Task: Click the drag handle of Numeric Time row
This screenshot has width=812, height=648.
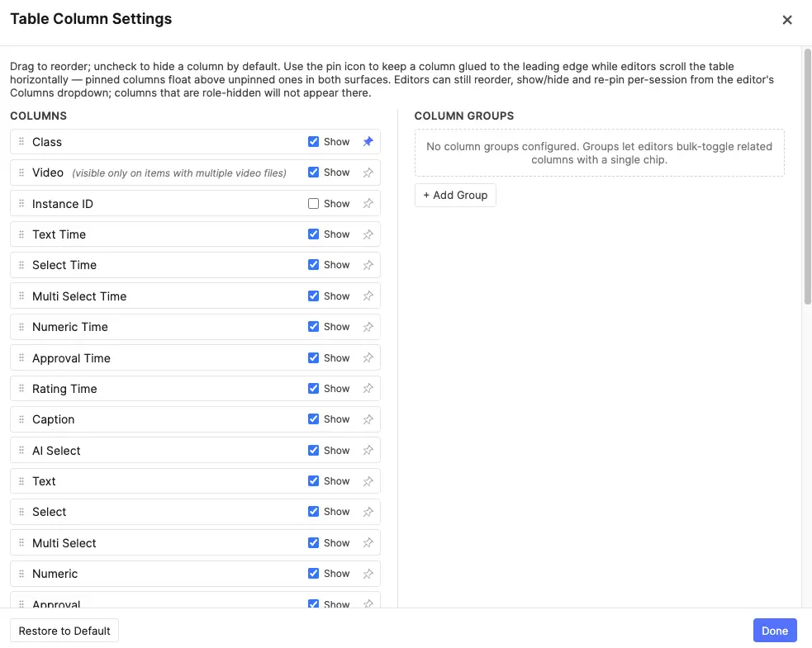Action: tap(21, 327)
